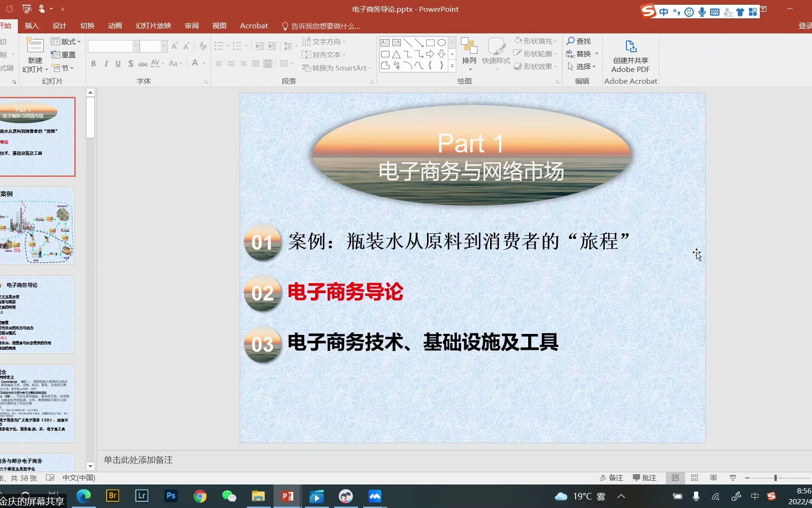Viewport: 812px width, 508px height.
Task: Select the rectangle shape in shapes gallery
Action: point(430,42)
